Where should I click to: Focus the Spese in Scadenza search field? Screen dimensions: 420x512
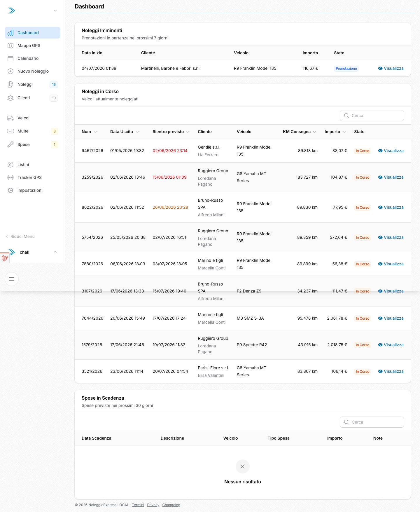click(372, 422)
